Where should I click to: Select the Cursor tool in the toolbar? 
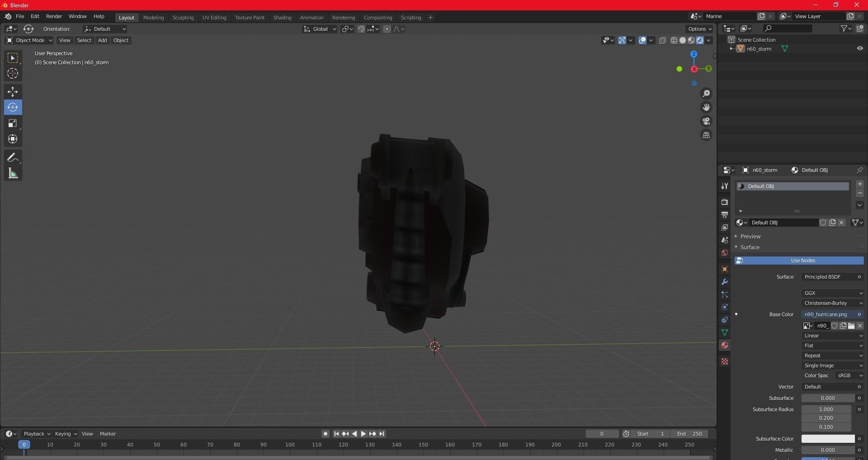point(13,74)
